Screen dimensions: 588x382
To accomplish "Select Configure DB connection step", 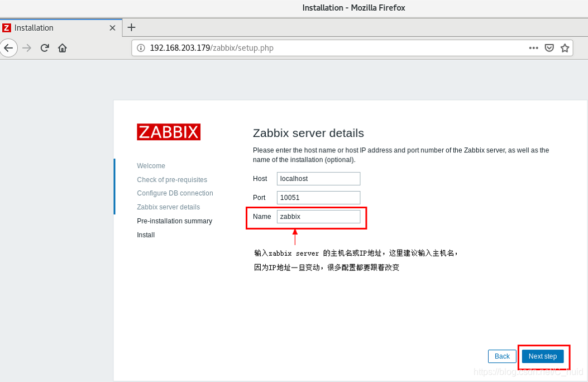I will (175, 193).
